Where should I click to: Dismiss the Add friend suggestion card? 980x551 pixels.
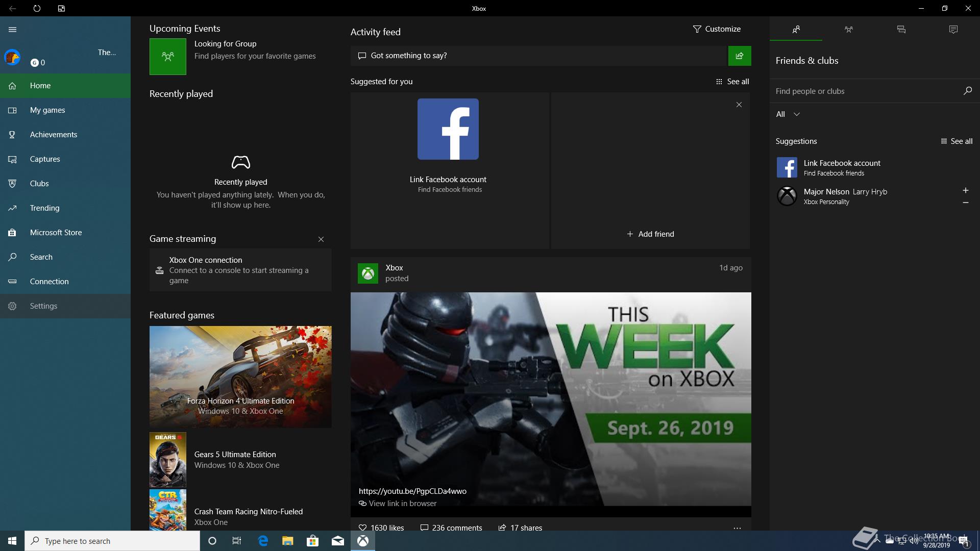(739, 105)
